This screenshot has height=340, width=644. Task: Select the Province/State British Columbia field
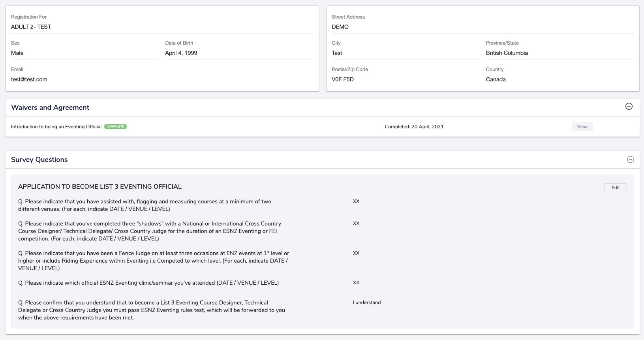(x=507, y=53)
